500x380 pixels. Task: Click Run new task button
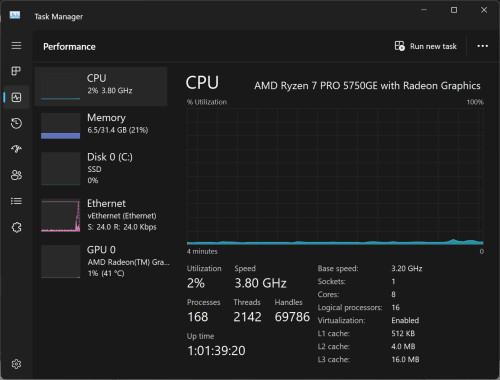(426, 46)
